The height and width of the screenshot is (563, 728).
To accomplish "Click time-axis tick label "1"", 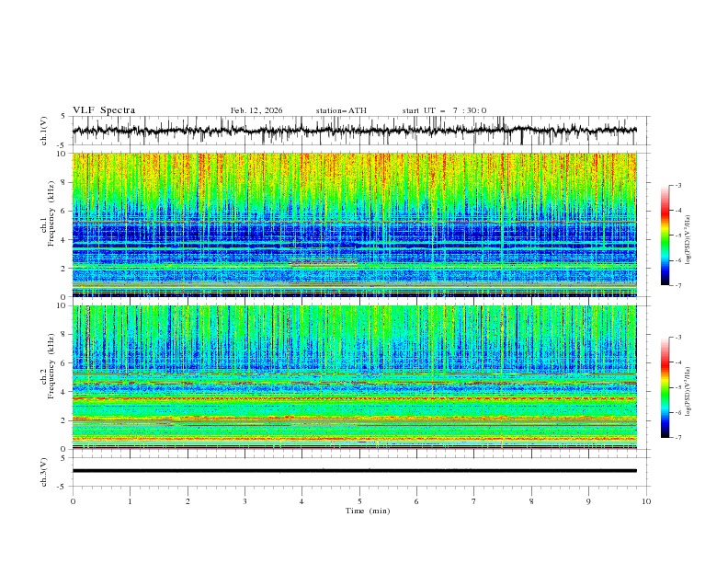I will tap(130, 501).
